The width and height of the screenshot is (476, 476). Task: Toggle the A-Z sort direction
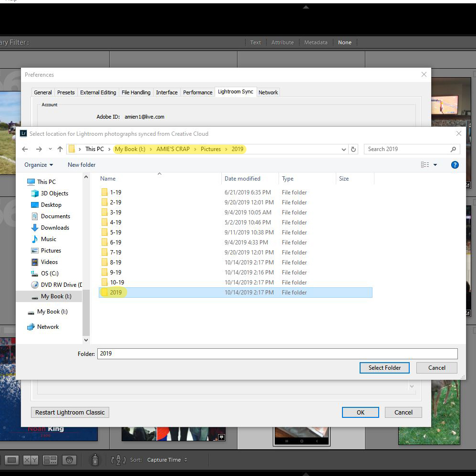pos(118,460)
